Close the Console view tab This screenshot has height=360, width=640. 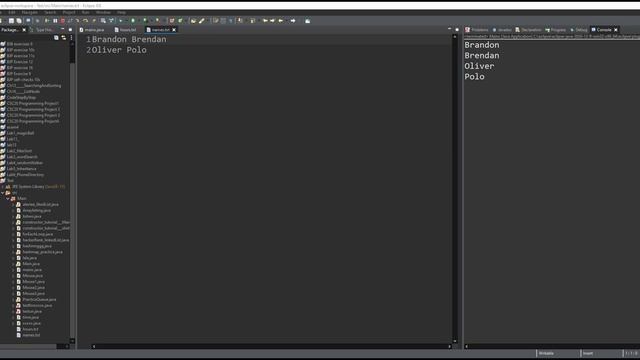(x=616, y=30)
